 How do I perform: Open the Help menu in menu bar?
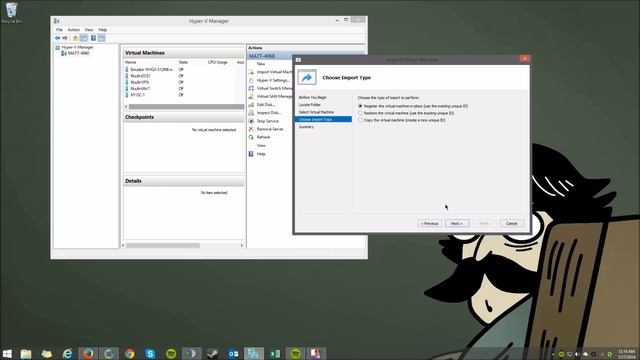[102, 30]
